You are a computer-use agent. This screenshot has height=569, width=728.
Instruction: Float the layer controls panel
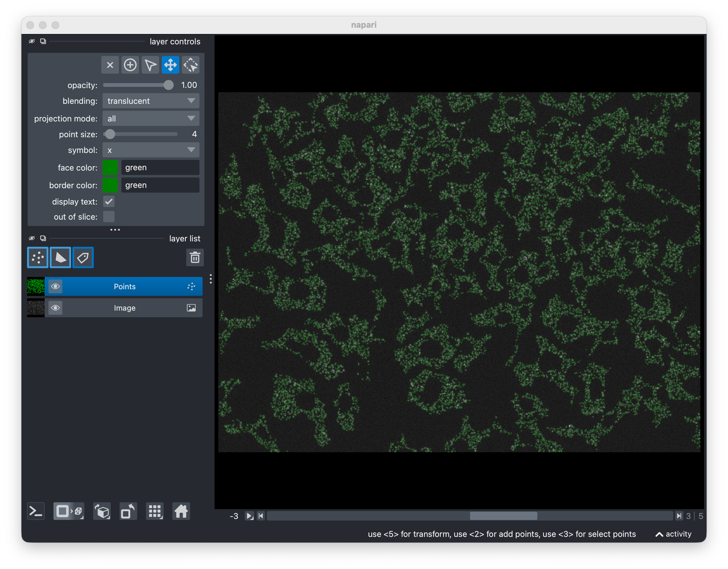pos(43,41)
